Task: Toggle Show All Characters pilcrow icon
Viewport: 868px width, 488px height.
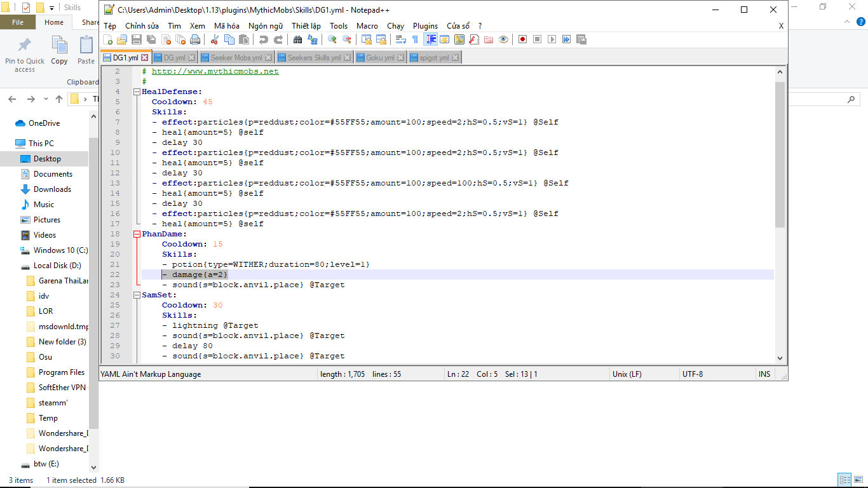Action: pyautogui.click(x=415, y=39)
